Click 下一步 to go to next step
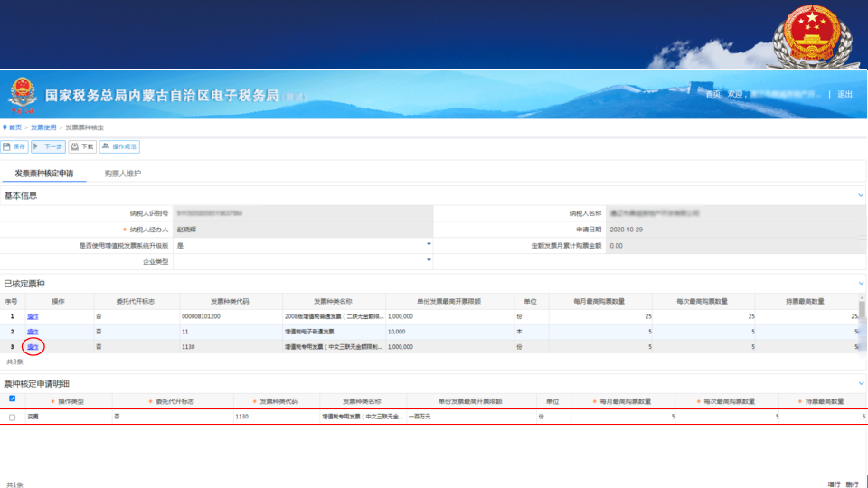Image resolution: width=868 pixels, height=488 pixels. point(48,146)
